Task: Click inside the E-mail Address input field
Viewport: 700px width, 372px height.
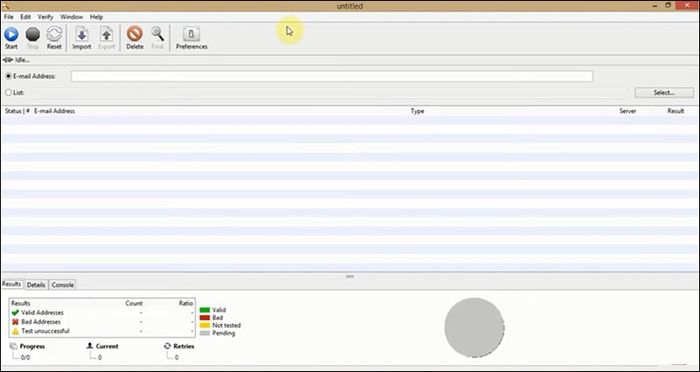Action: pos(332,76)
